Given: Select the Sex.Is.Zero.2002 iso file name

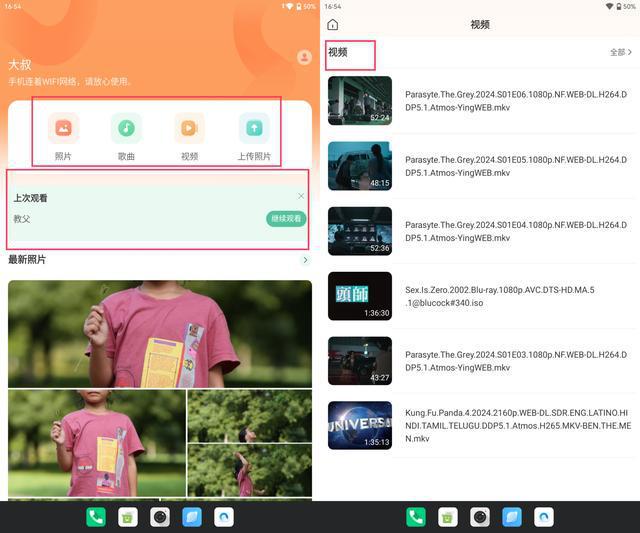Looking at the screenshot, I should tap(500, 296).
